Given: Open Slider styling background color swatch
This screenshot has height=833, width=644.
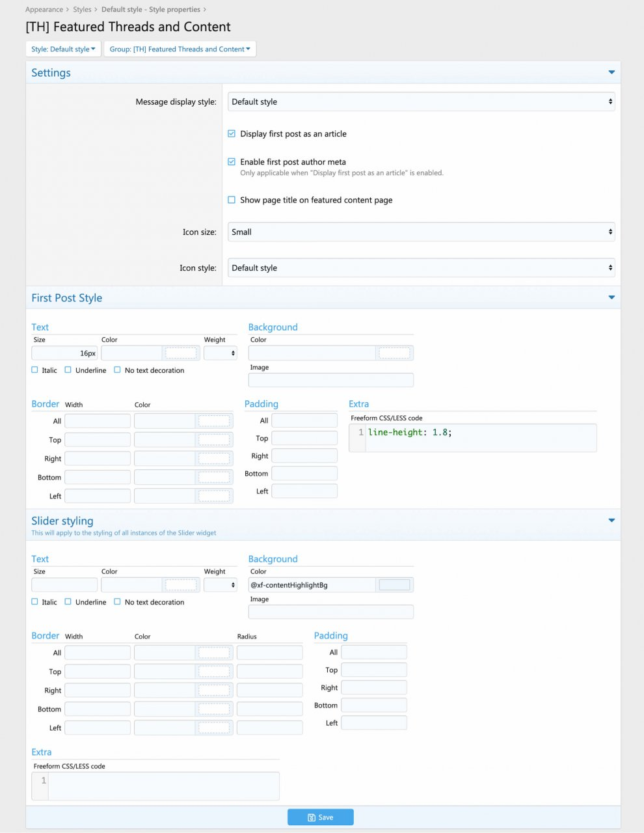Looking at the screenshot, I should click(394, 585).
